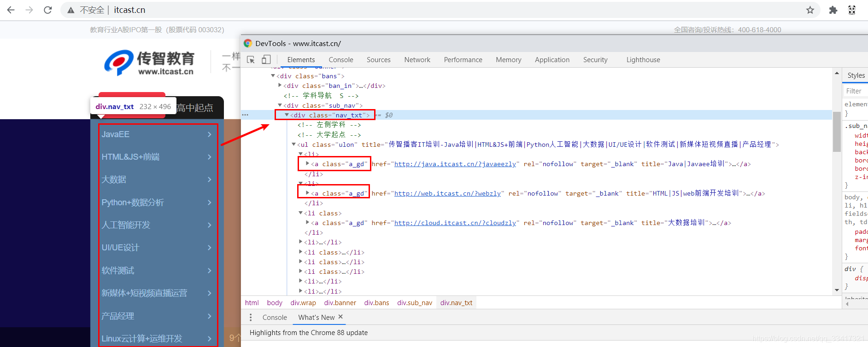This screenshot has width=868, height=347.
Task: Open the 人工智能开发 course category
Action: point(157,225)
